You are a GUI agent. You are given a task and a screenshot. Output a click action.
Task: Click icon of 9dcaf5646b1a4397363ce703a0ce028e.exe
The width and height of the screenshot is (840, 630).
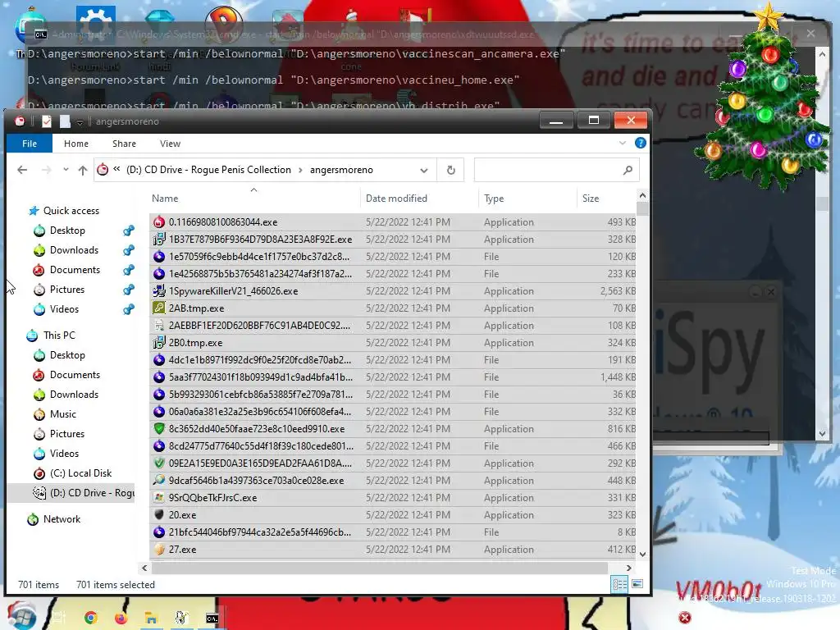tap(159, 480)
